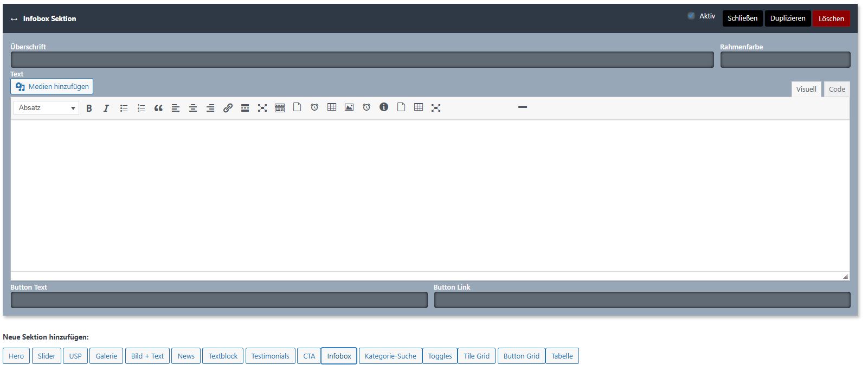The image size is (868, 371).
Task: Switch to the Code editor tab
Action: click(837, 89)
